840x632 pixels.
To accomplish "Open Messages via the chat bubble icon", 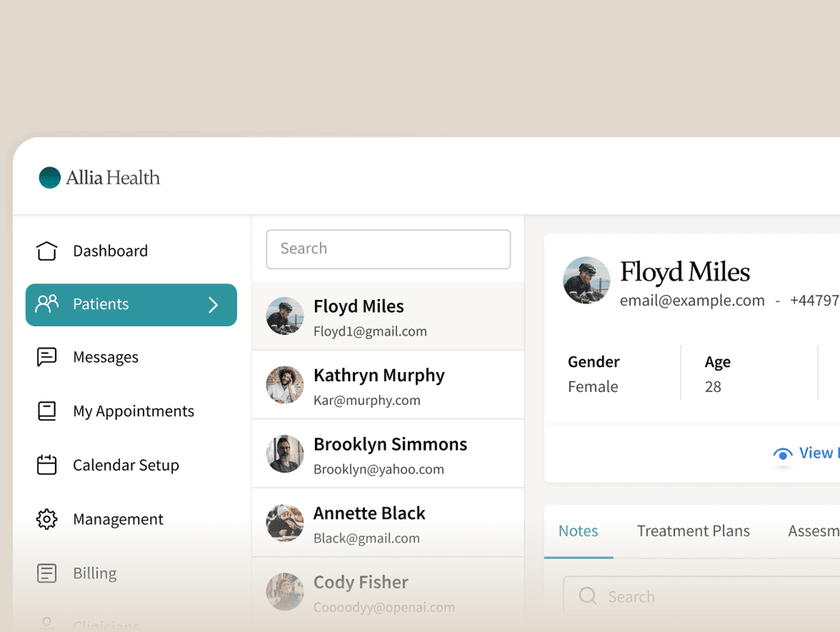I will tap(46, 357).
